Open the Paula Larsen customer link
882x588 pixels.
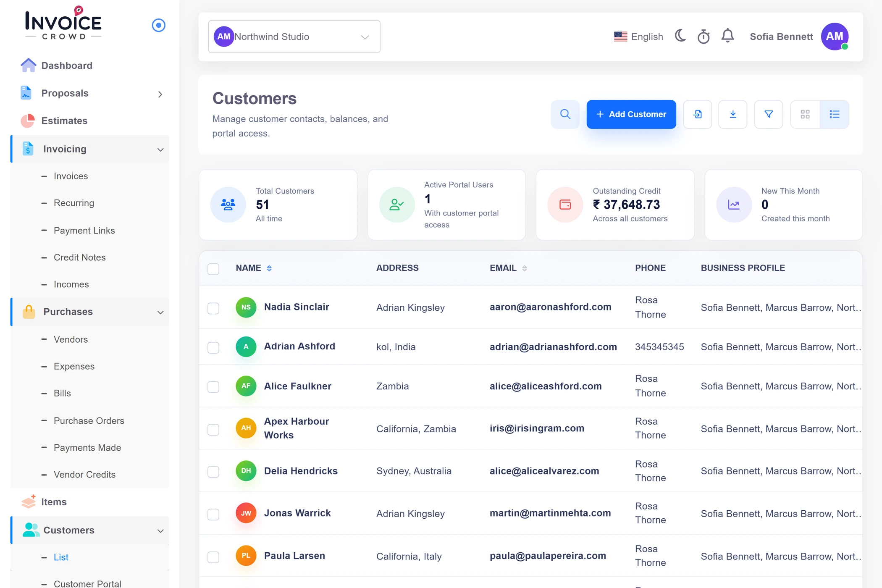[x=294, y=556]
